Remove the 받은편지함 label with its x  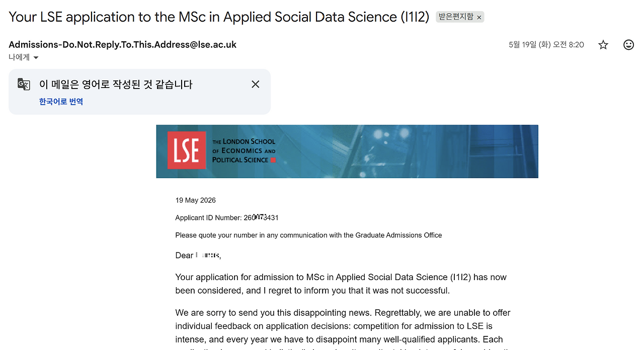tap(479, 17)
